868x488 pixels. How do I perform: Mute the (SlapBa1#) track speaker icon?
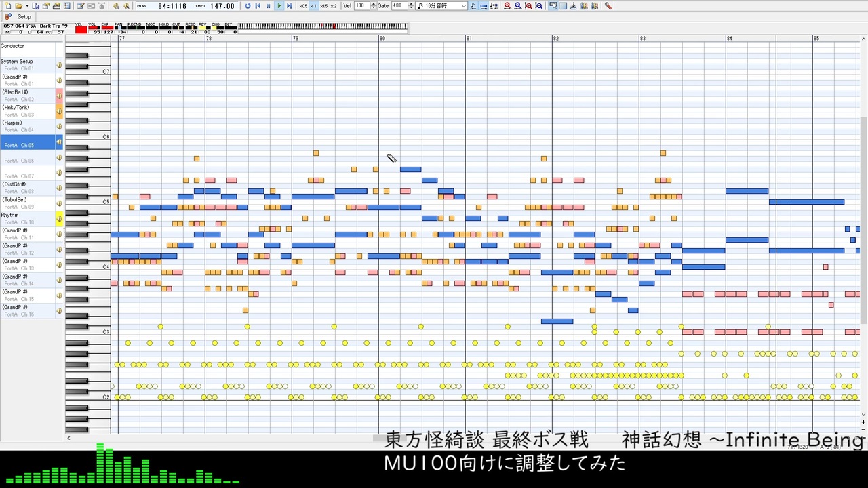(59, 96)
